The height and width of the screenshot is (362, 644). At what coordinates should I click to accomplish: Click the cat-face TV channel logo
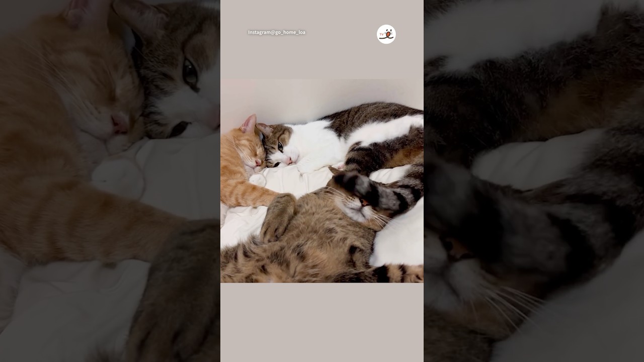pos(386,34)
